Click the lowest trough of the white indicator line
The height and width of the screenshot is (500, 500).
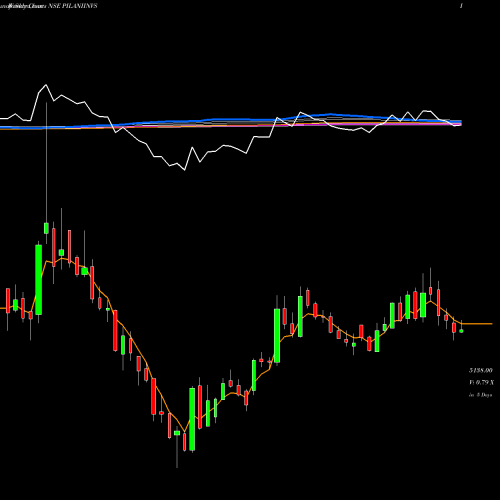[x=184, y=170]
